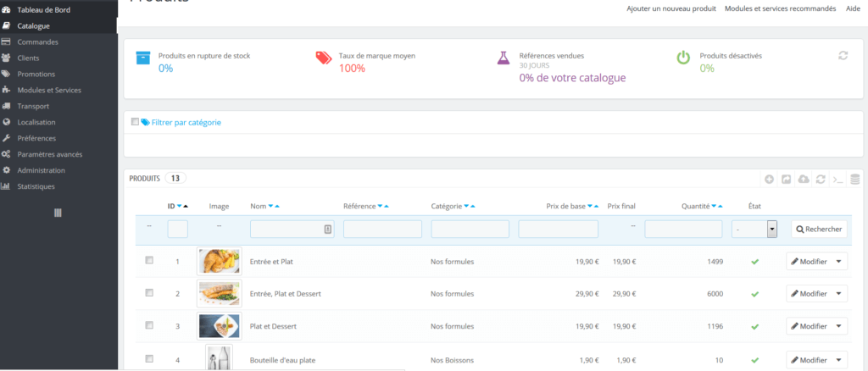This screenshot has width=868, height=371.
Task: Open Modules et services recommandés
Action: tap(780, 8)
